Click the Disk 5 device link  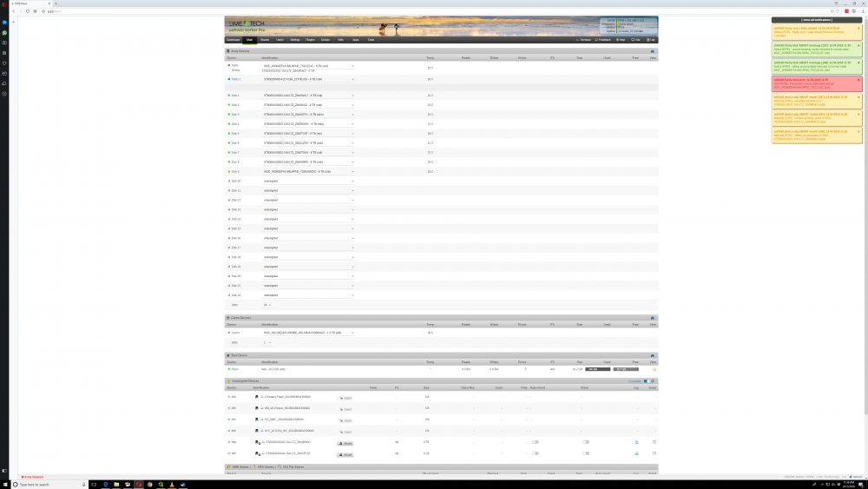click(x=235, y=134)
